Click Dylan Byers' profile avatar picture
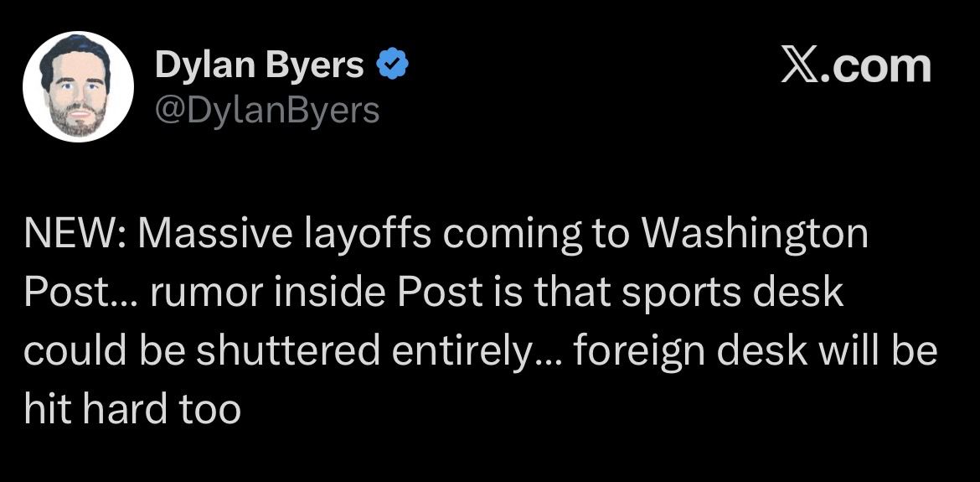Viewport: 980px width, 482px height. click(78, 87)
